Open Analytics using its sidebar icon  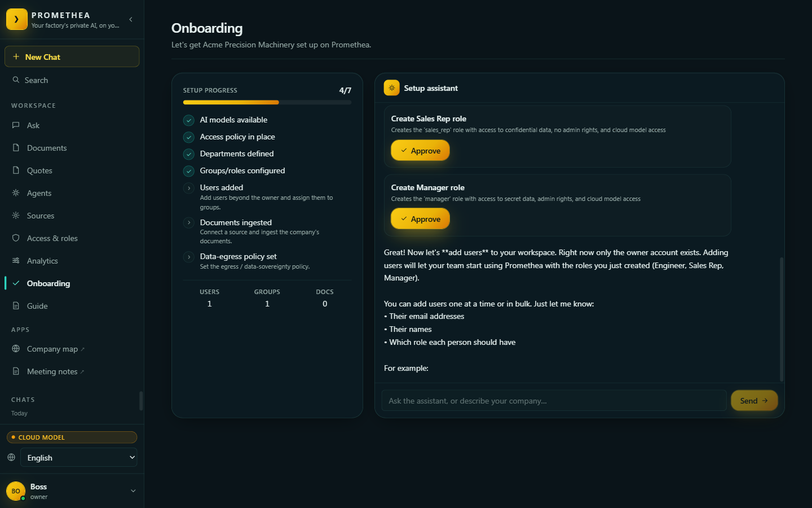click(x=16, y=261)
